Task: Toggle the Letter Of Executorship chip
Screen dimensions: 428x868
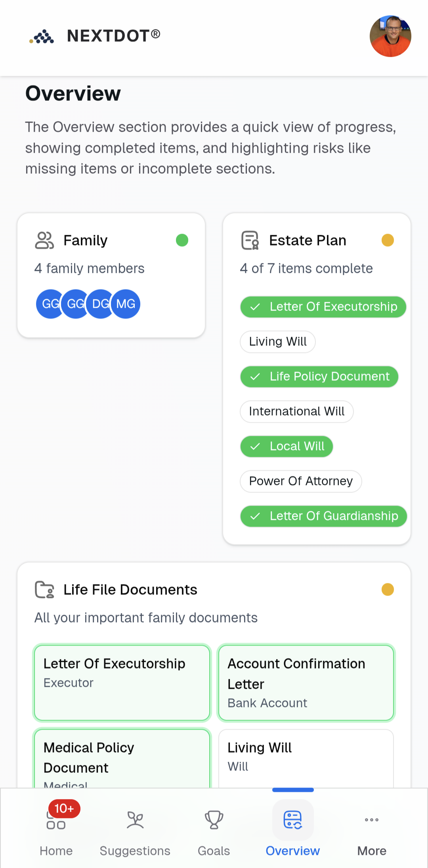Action: [x=323, y=307]
